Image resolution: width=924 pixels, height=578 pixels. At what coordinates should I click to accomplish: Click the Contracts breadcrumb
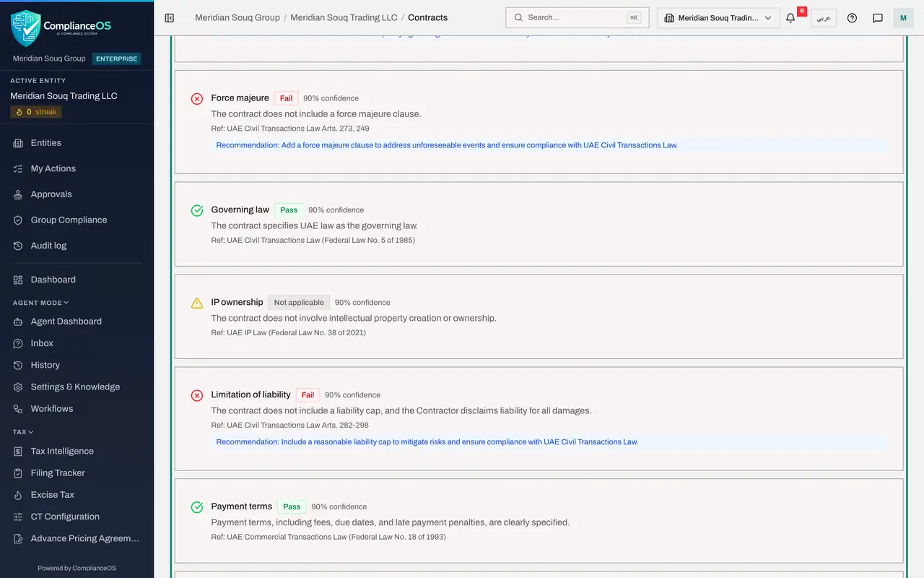pos(427,17)
